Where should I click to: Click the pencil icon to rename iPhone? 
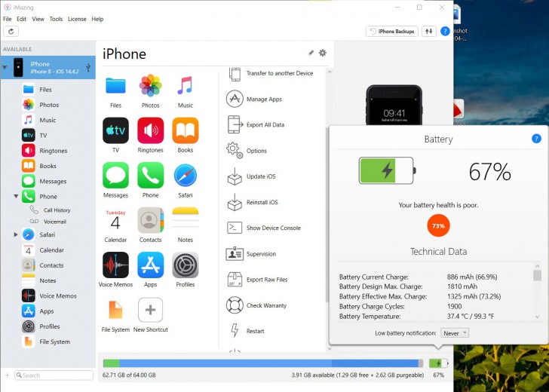[x=311, y=53]
